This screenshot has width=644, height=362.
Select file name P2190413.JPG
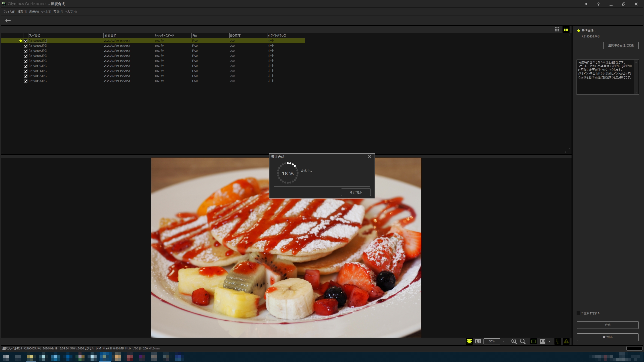click(x=37, y=81)
